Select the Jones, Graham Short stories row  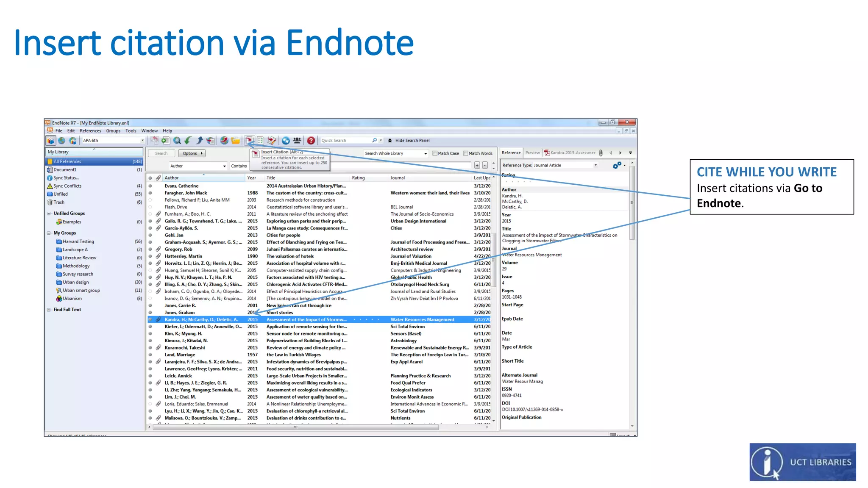tap(319, 313)
